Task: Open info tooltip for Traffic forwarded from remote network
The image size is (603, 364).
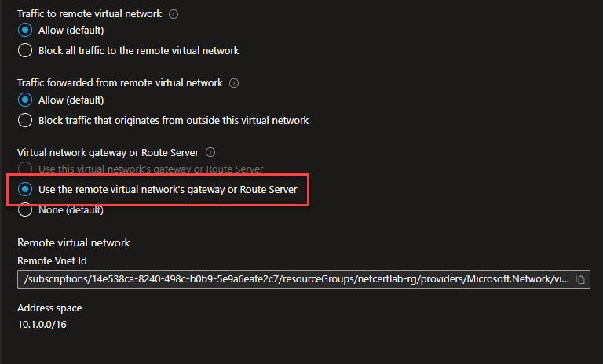Action: point(234,83)
